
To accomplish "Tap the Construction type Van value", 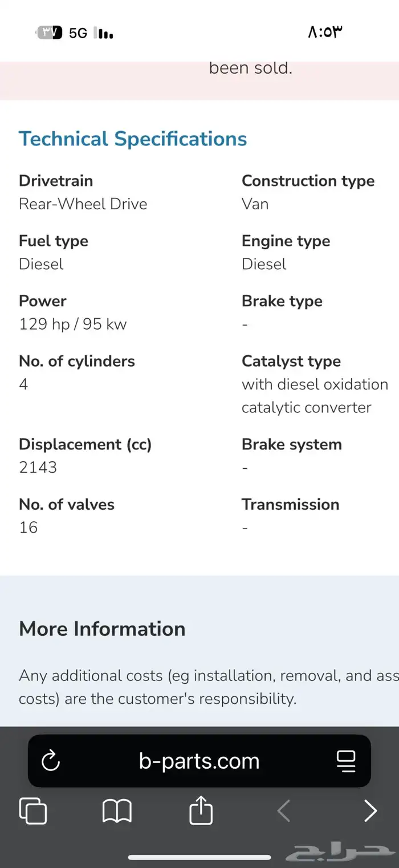I will point(255,204).
